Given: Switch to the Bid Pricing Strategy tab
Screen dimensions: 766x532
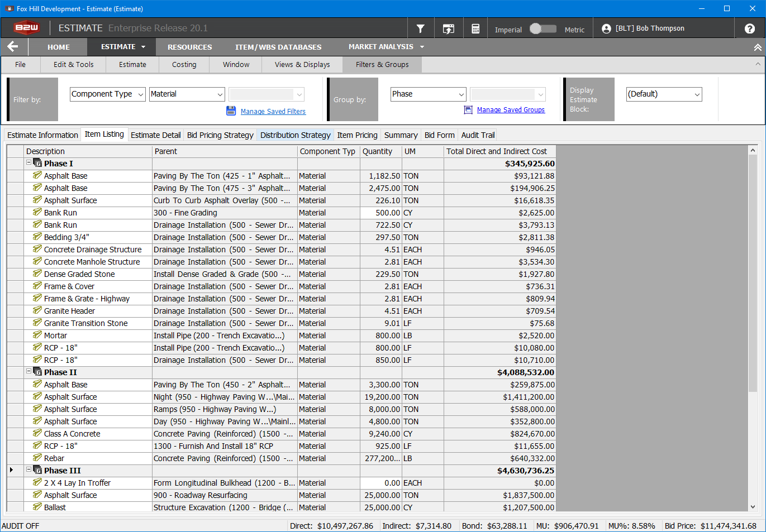Looking at the screenshot, I should click(x=220, y=135).
